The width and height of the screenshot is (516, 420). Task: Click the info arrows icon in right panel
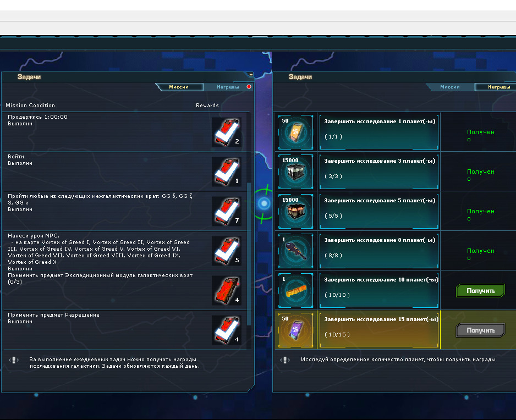click(x=285, y=360)
